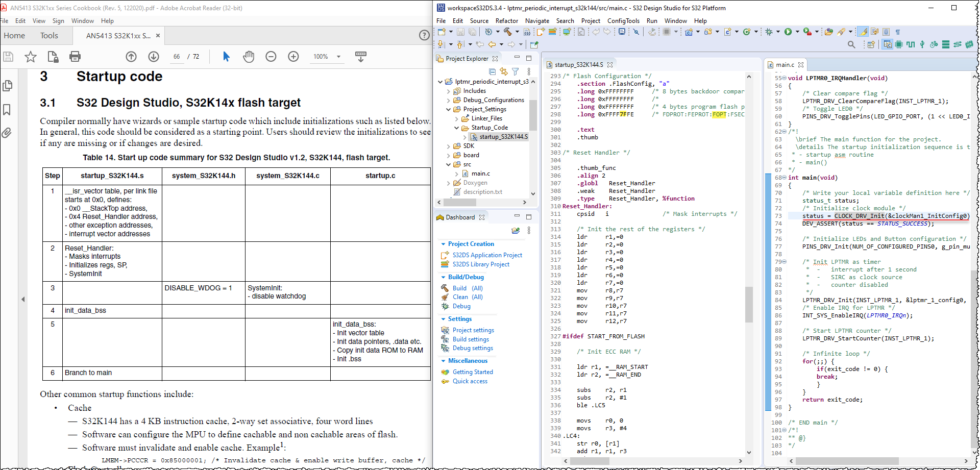Open the PDF zoom level dropdown
The height and width of the screenshot is (470, 980).
click(338, 57)
